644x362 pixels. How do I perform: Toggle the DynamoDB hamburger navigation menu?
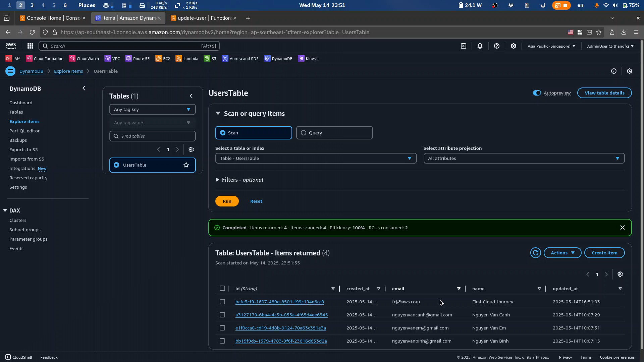pyautogui.click(x=10, y=71)
